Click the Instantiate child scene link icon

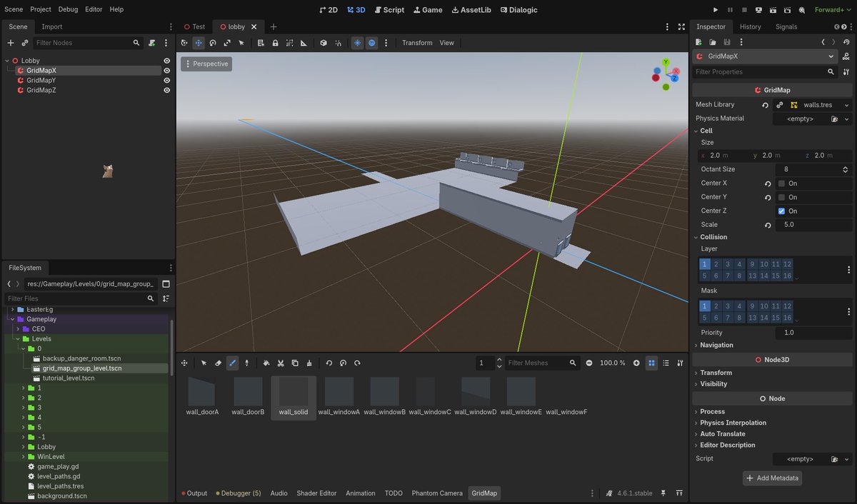click(25, 43)
